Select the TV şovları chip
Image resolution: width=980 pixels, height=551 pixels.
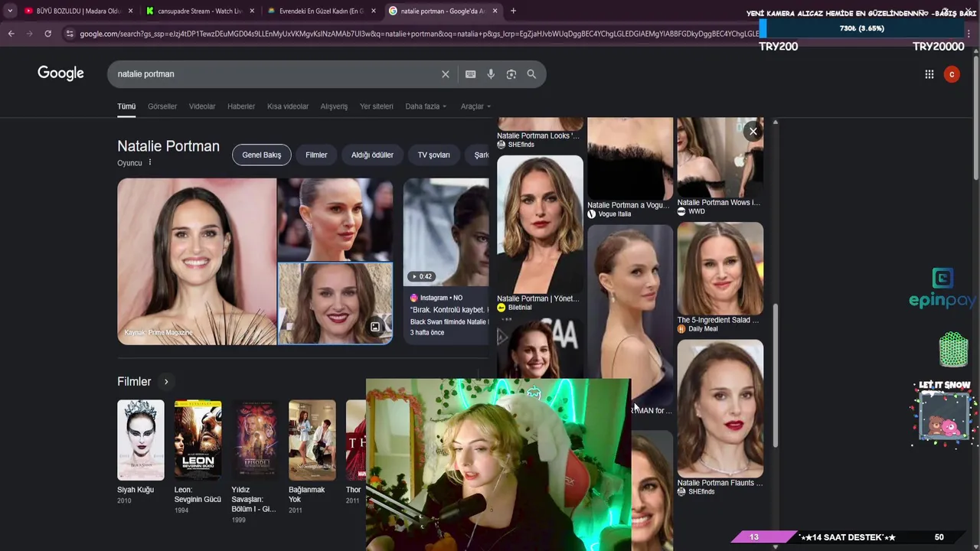[x=433, y=155]
